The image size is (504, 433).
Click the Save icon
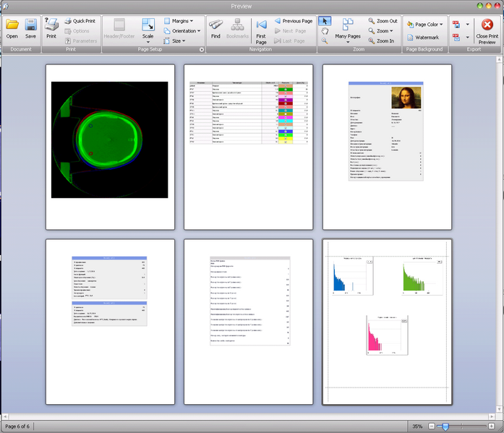pyautogui.click(x=30, y=28)
